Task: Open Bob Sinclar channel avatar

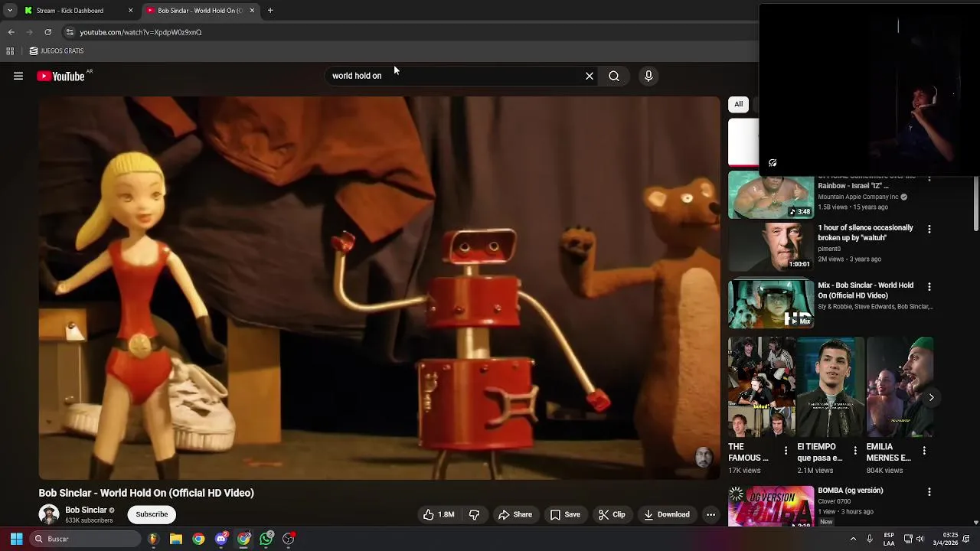Action: pyautogui.click(x=49, y=514)
